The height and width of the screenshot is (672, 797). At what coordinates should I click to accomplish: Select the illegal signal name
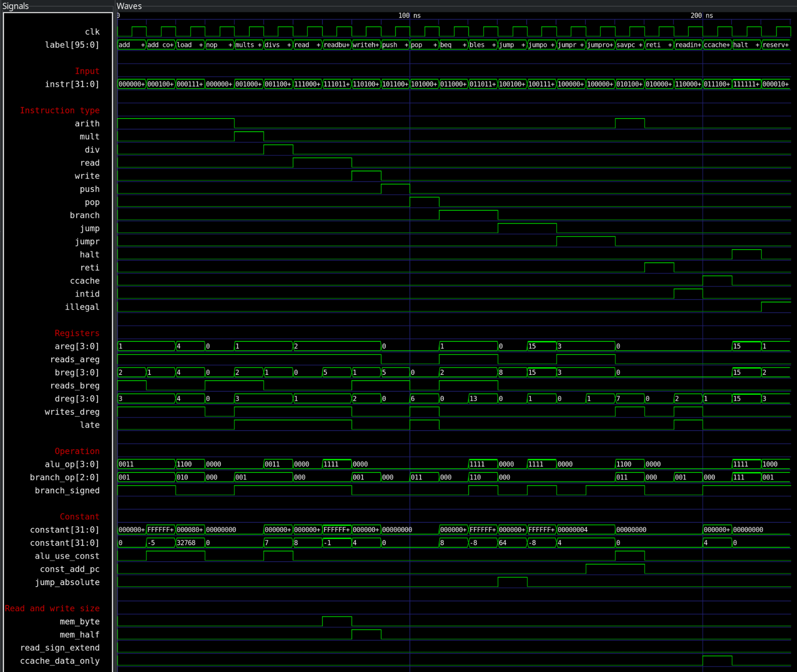[x=82, y=307]
